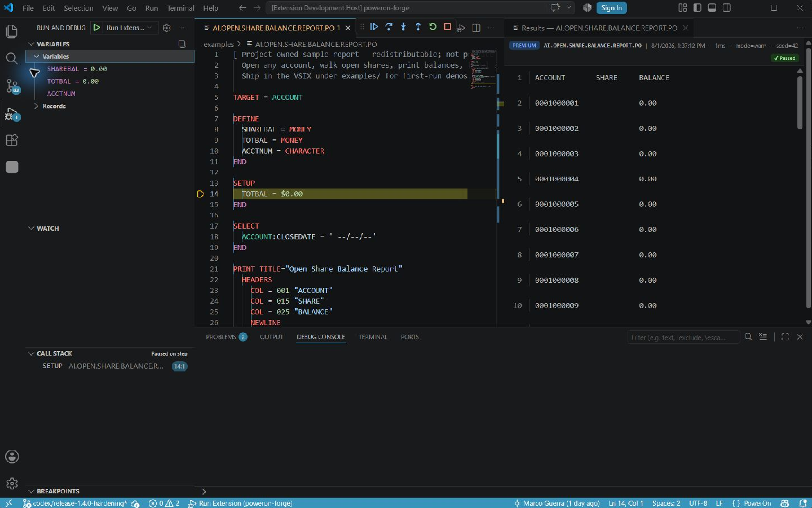
Task: Toggle the primary side bar layout button
Action: click(698, 8)
